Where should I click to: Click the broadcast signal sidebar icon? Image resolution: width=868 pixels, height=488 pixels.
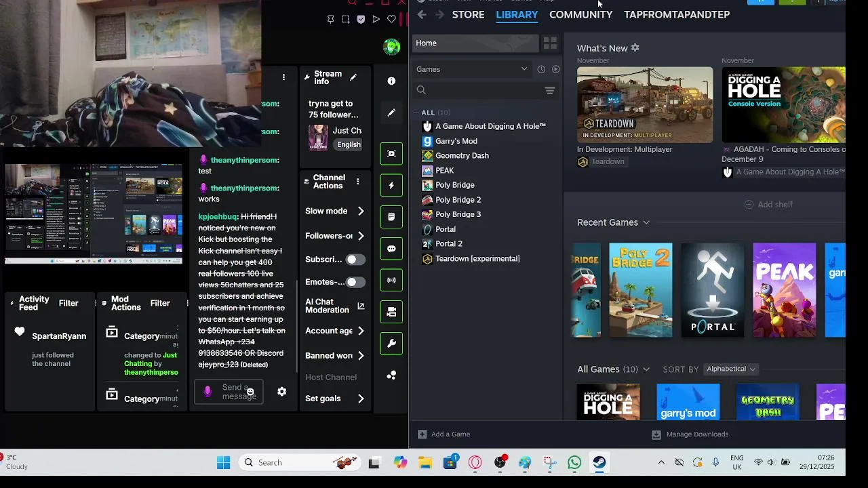click(x=391, y=280)
